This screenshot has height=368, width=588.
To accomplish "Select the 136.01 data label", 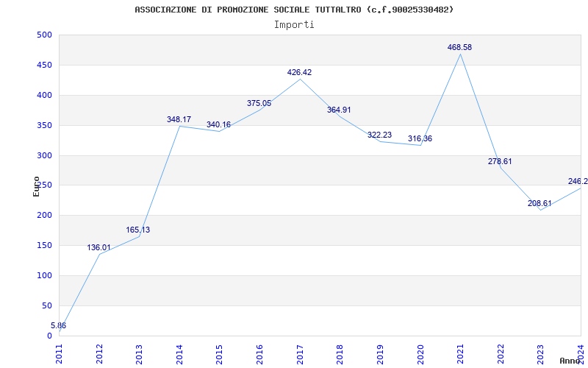I will click(99, 247).
